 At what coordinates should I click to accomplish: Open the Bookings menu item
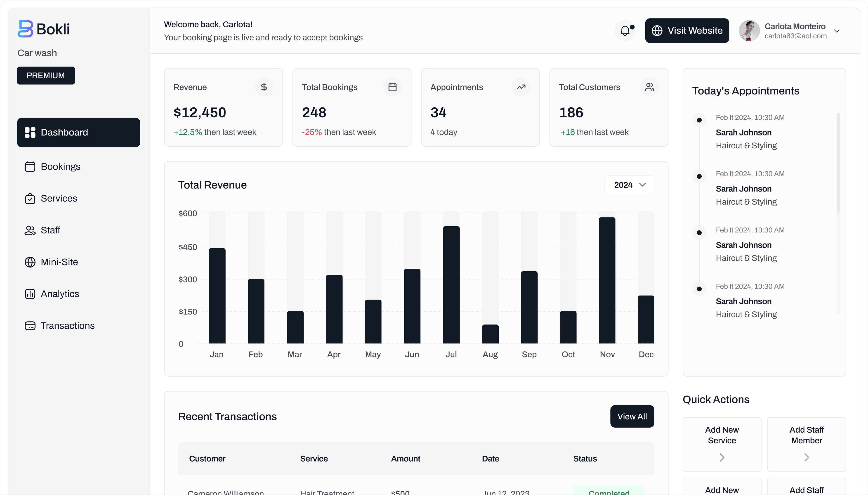[x=61, y=166]
